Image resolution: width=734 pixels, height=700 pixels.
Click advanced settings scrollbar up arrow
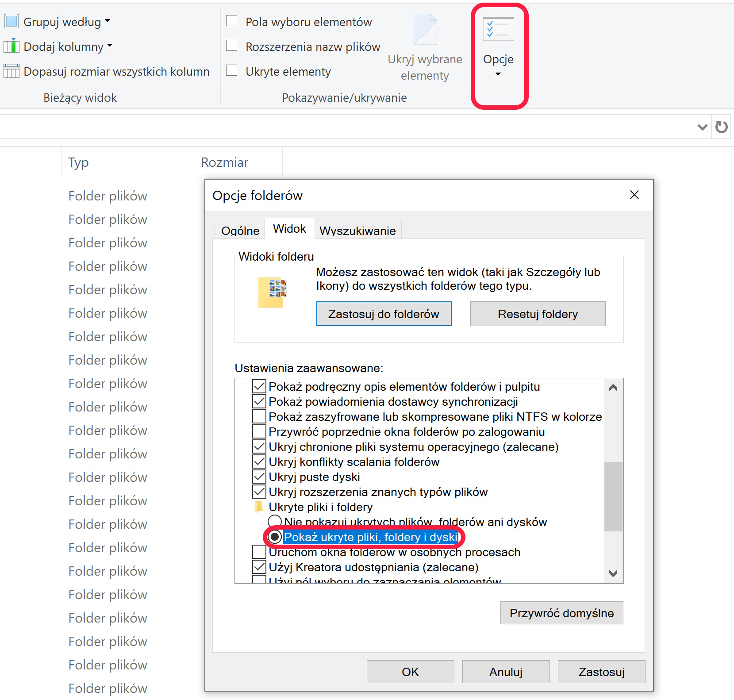point(613,388)
